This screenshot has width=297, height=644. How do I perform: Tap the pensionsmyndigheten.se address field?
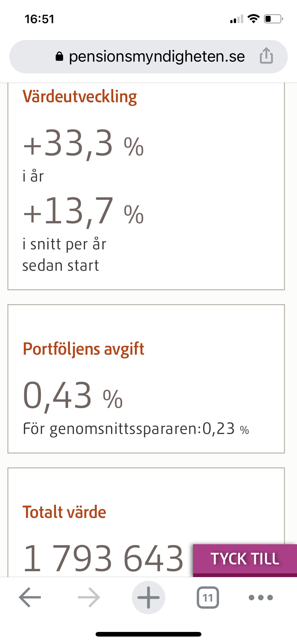157,56
